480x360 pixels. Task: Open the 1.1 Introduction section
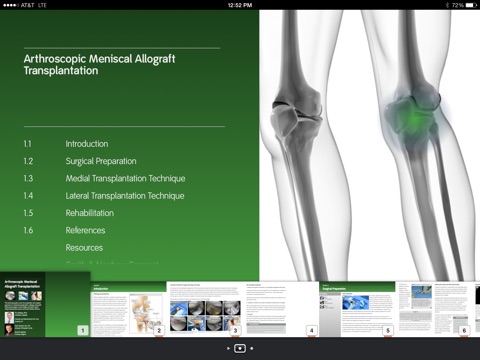66,144
